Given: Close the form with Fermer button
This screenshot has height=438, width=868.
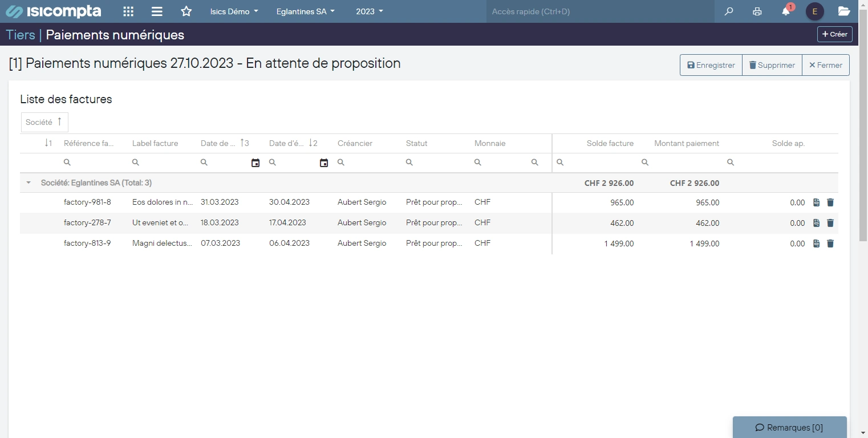Looking at the screenshot, I should point(826,65).
